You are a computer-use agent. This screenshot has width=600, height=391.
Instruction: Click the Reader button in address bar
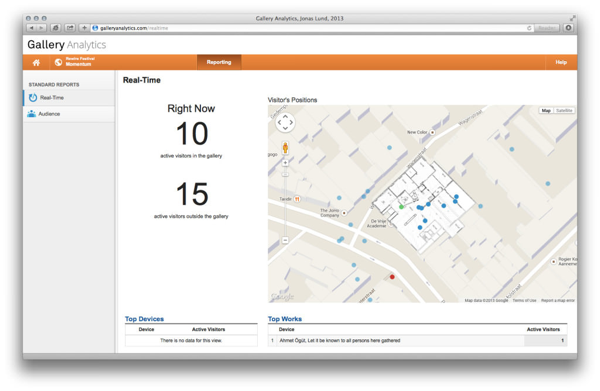[x=547, y=28]
